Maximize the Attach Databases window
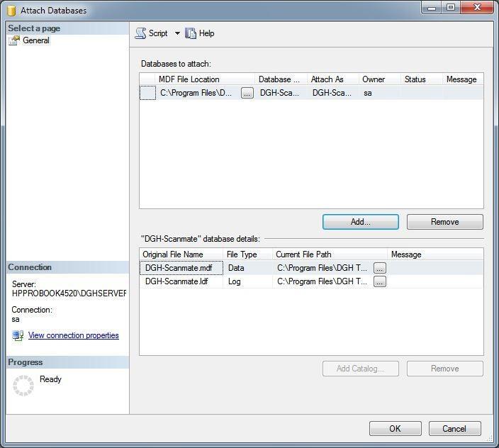The width and height of the screenshot is (499, 448). point(451,8)
